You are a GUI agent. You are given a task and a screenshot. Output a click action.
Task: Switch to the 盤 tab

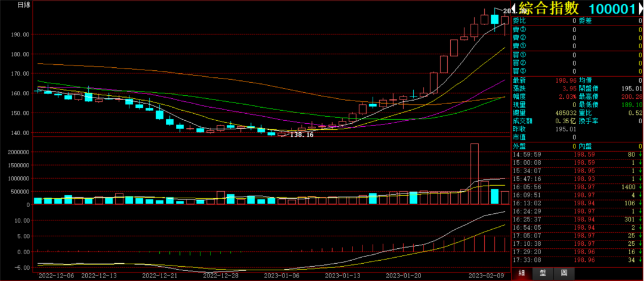tap(543, 273)
